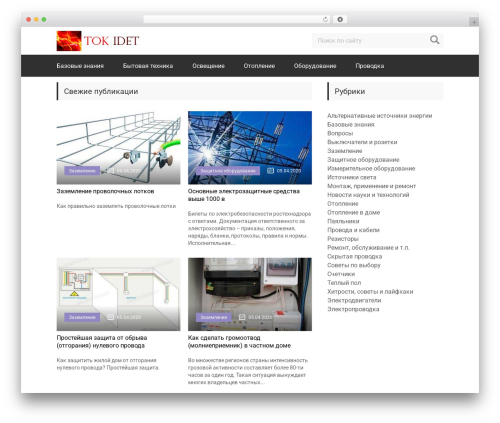
Task: Open category Электродвигатели
Action: click(354, 300)
